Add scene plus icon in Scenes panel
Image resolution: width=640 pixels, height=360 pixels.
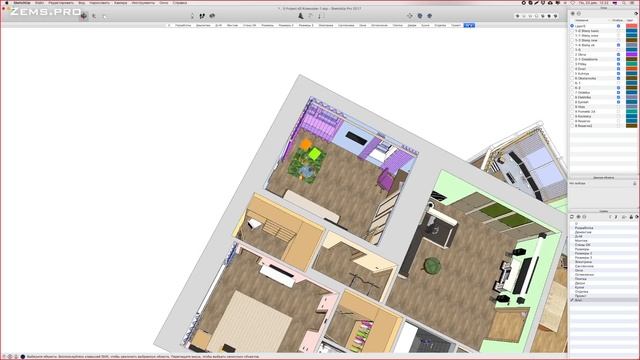tap(578, 217)
